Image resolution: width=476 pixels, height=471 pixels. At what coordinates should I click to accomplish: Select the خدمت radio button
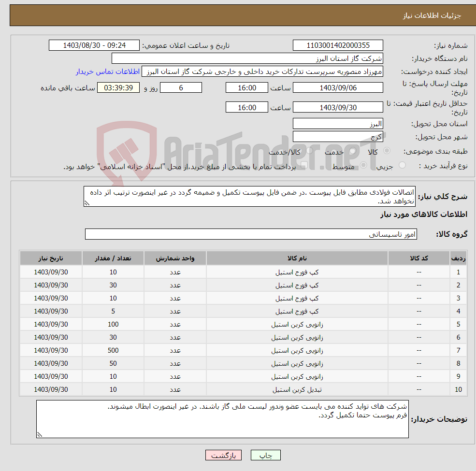352,151
